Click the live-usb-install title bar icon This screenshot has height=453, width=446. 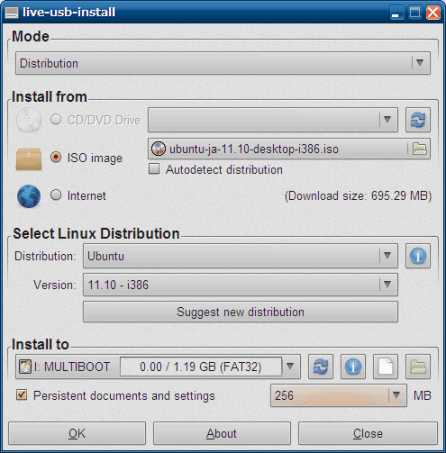(12, 13)
